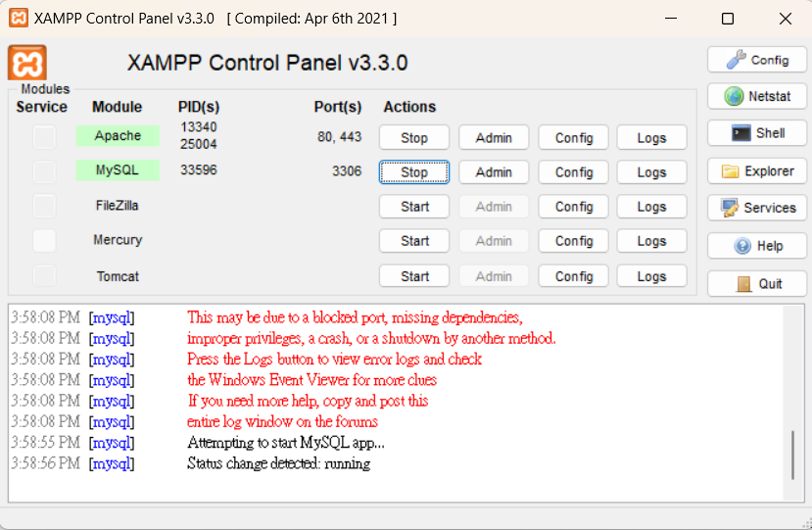
Task: Open FileZilla Config menu
Action: coord(574,207)
